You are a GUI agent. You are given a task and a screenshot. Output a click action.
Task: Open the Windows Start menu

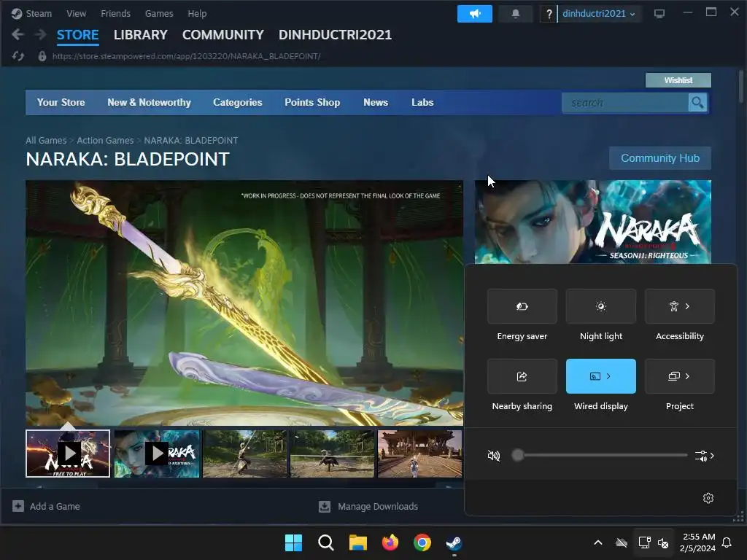coord(293,542)
